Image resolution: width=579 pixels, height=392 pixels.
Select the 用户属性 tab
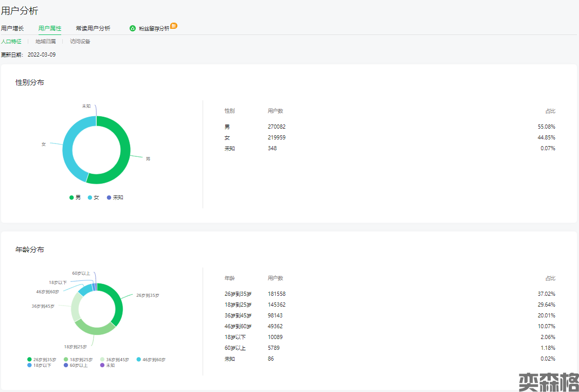(x=50, y=28)
